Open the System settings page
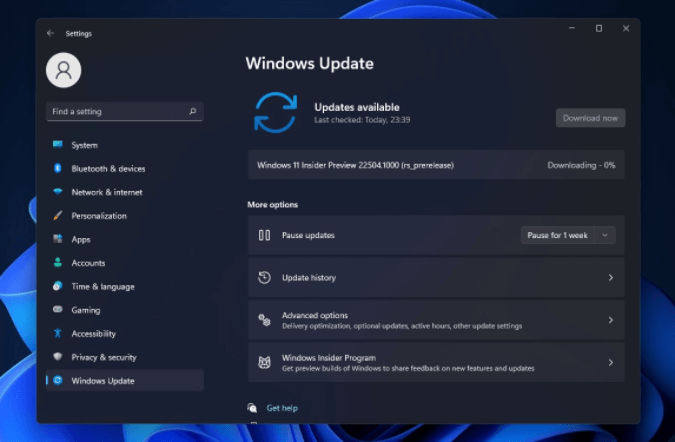 pyautogui.click(x=125, y=145)
